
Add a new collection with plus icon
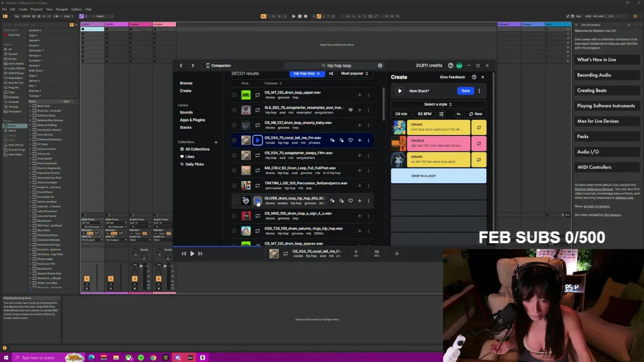click(216, 142)
